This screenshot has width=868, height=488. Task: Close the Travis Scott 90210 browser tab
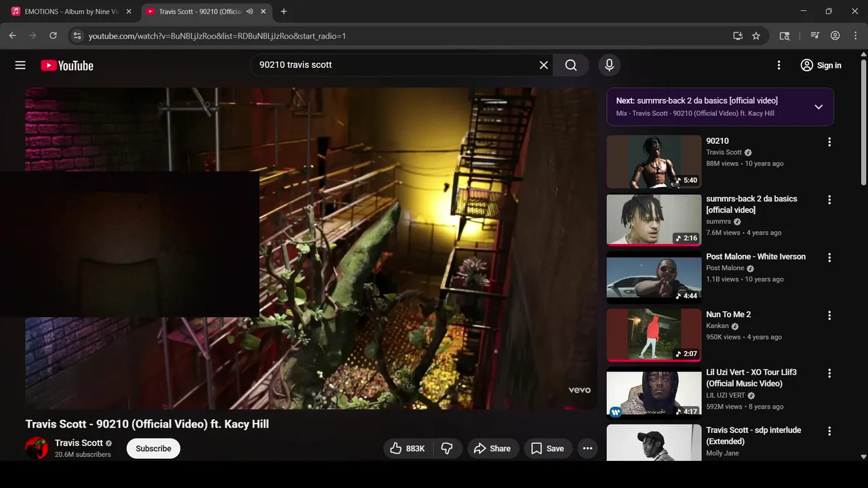coord(263,12)
